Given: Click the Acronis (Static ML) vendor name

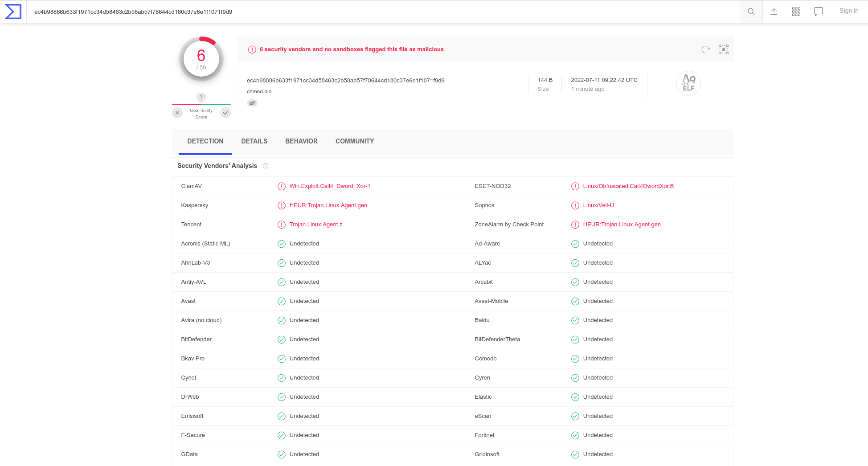Looking at the screenshot, I should pos(206,244).
